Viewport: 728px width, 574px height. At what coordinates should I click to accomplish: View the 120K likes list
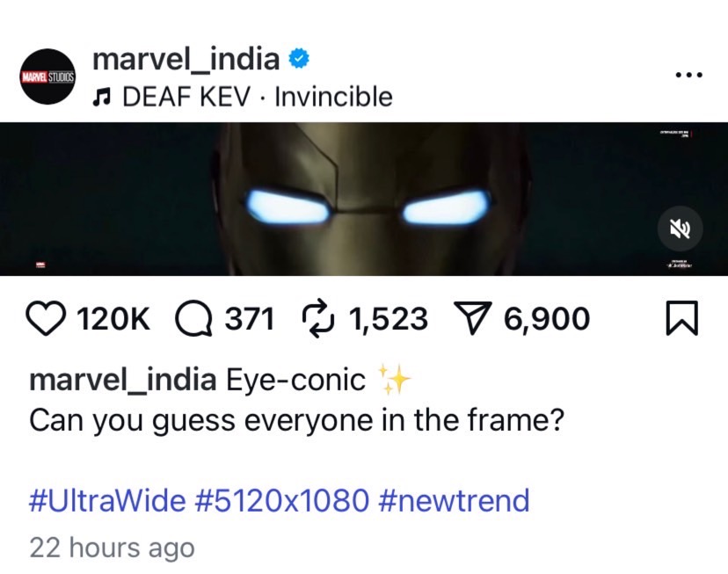114,319
